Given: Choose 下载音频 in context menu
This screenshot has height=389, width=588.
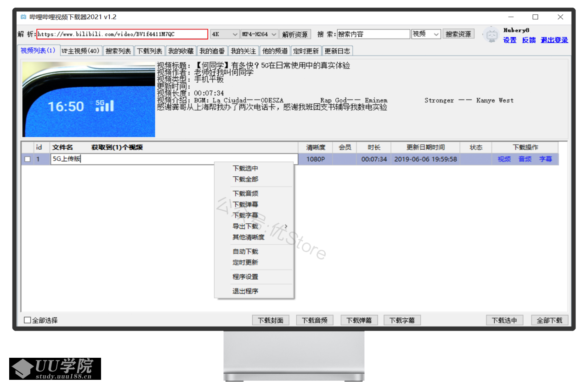Looking at the screenshot, I should 245,194.
